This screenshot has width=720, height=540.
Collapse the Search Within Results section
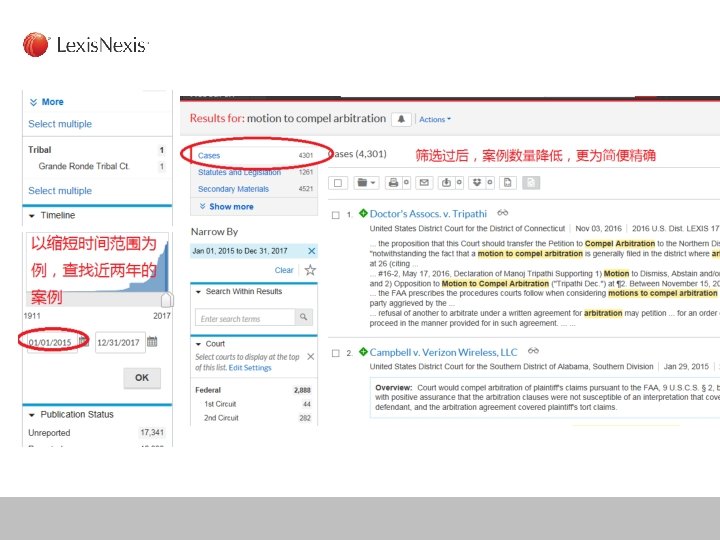point(198,292)
